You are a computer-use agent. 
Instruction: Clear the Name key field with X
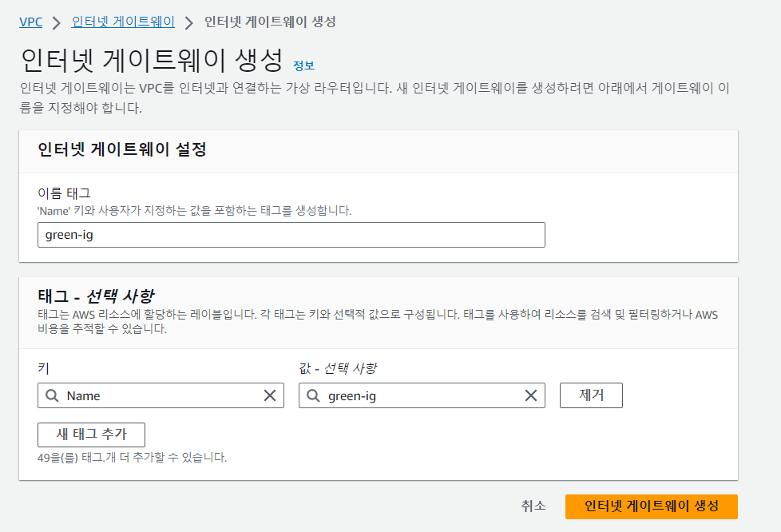269,395
